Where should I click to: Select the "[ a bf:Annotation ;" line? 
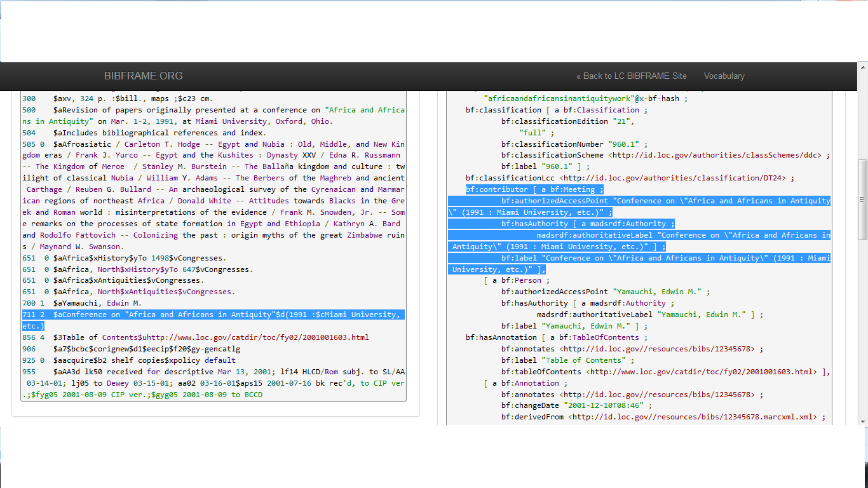click(x=526, y=383)
